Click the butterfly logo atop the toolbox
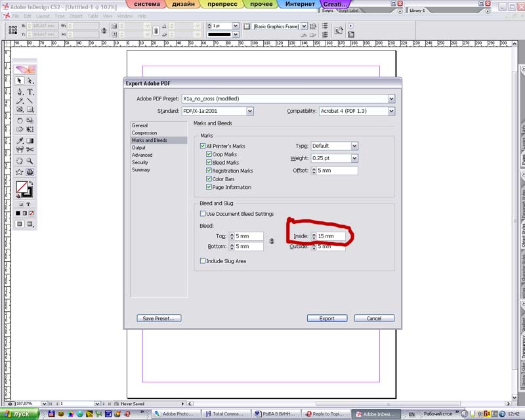This screenshot has width=525, height=420. pyautogui.click(x=26, y=69)
